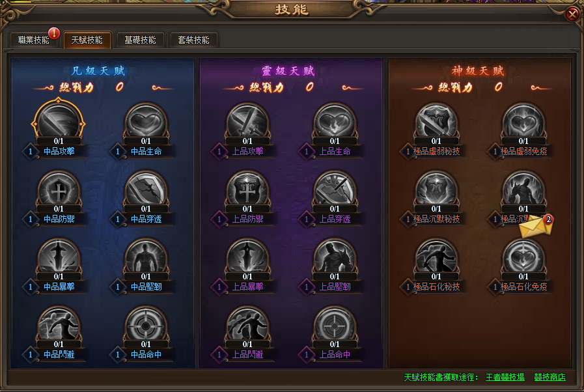Select the 中品穿透 cracked shield icon
The image size is (584, 392).
click(x=146, y=189)
